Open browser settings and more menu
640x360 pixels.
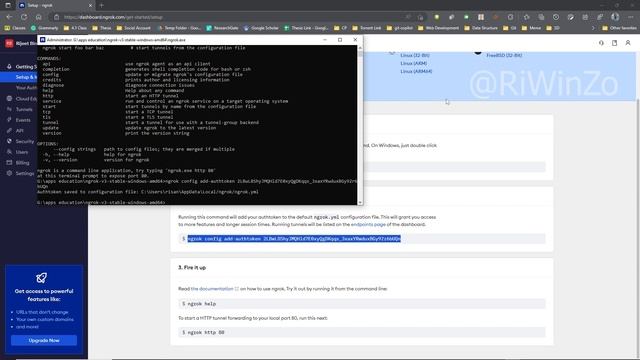(631, 17)
